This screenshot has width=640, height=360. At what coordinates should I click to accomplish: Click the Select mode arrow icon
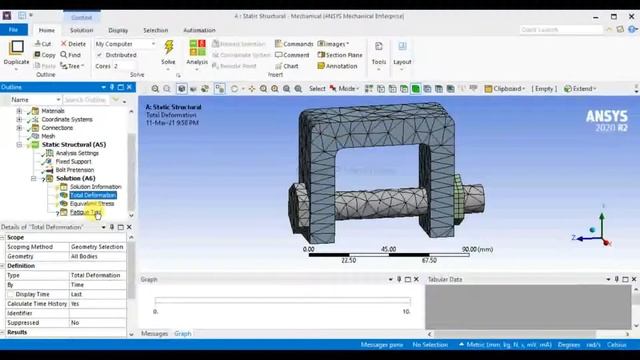(x=333, y=88)
